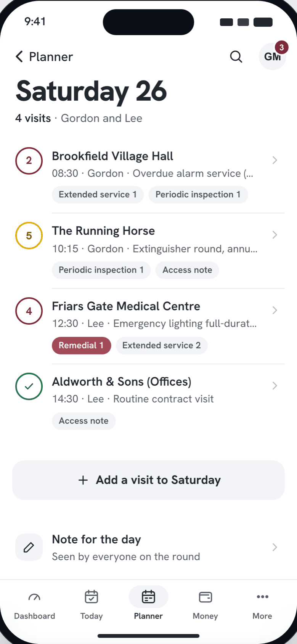
Task: Tap the red circle numbered 2 for Brookfield
Action: click(x=29, y=161)
